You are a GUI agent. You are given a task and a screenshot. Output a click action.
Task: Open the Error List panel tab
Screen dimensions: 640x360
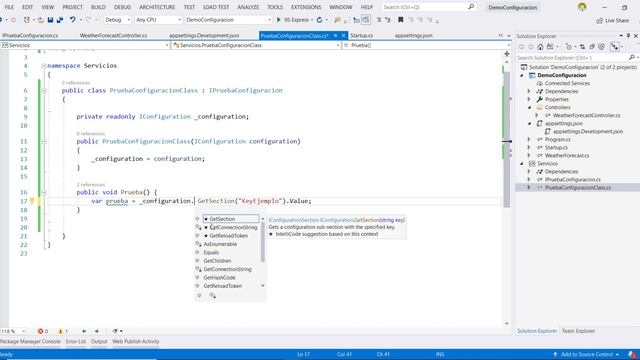click(x=76, y=342)
